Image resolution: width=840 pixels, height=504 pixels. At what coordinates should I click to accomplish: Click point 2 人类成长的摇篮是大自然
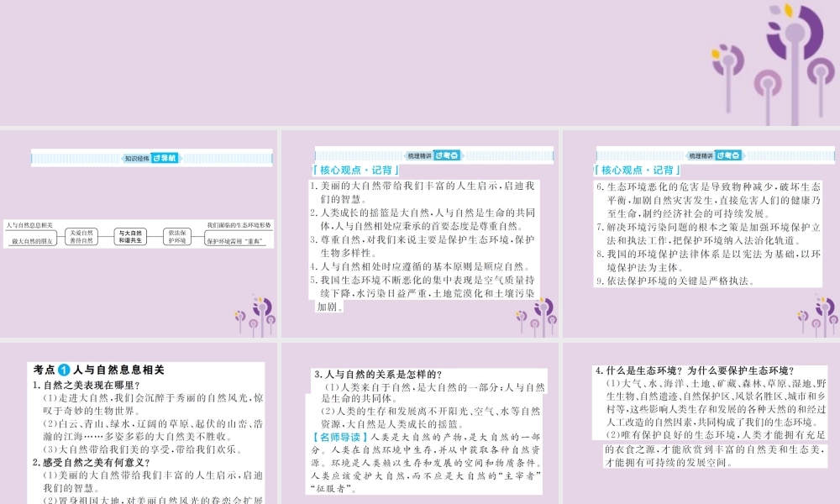point(423,219)
